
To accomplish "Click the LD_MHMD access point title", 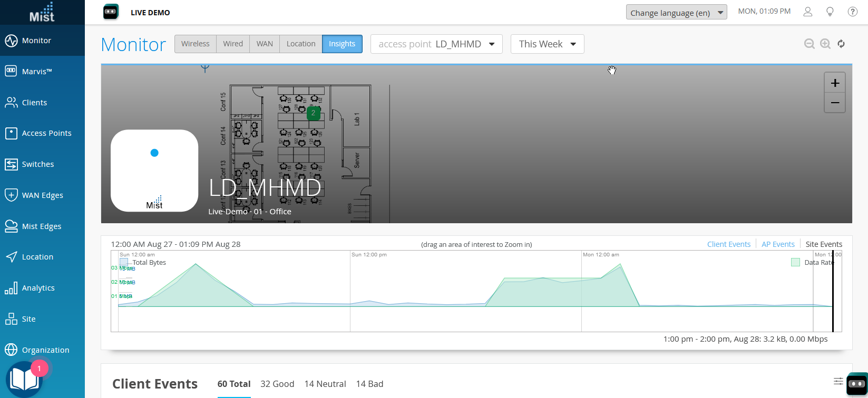I will [x=265, y=188].
